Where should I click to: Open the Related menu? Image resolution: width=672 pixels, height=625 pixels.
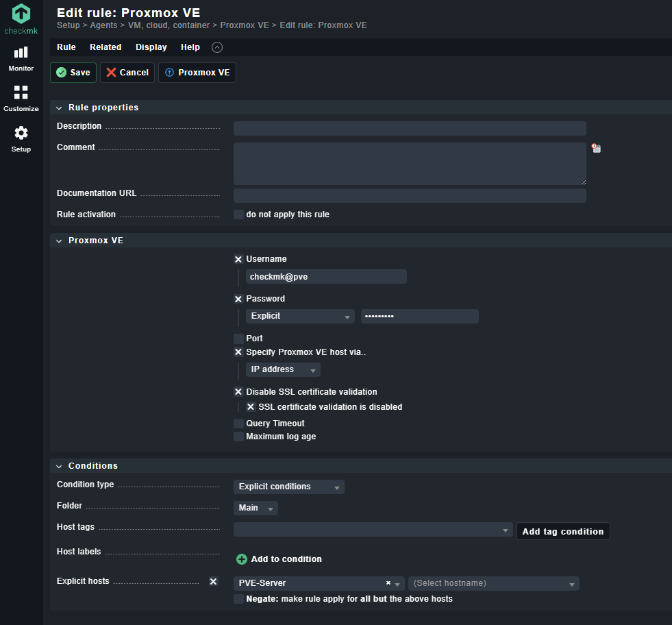pyautogui.click(x=105, y=47)
